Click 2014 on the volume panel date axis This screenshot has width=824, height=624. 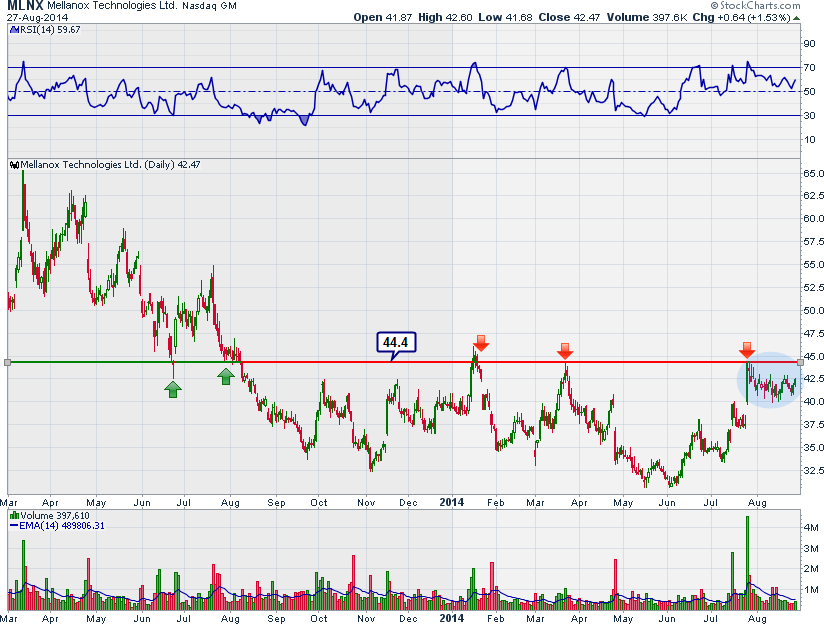tap(452, 618)
